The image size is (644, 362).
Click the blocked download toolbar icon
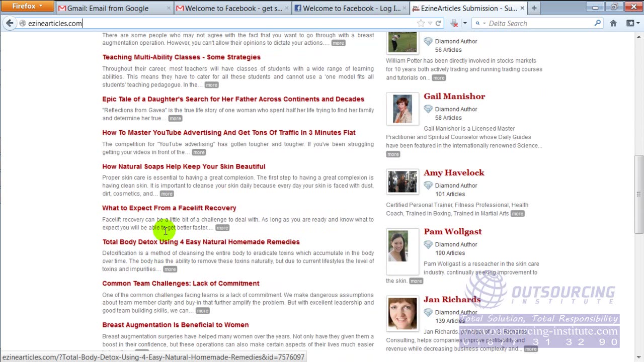454,23
